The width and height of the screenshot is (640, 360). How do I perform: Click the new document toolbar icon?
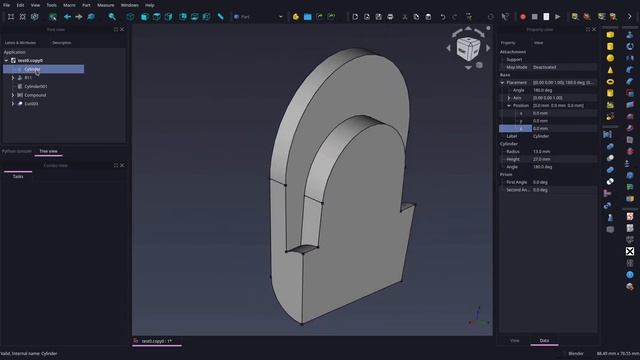(355, 17)
